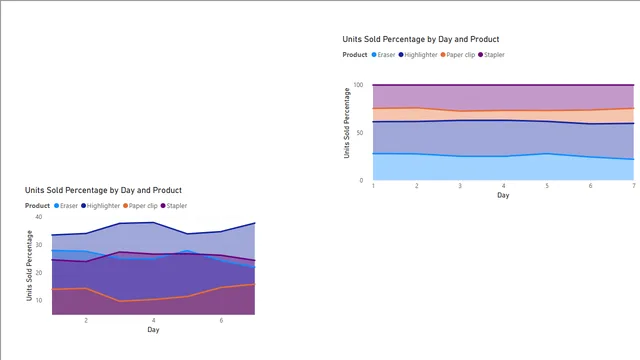Select Highlighter legend marker in the stacked chart
The image size is (640, 360).
401,55
